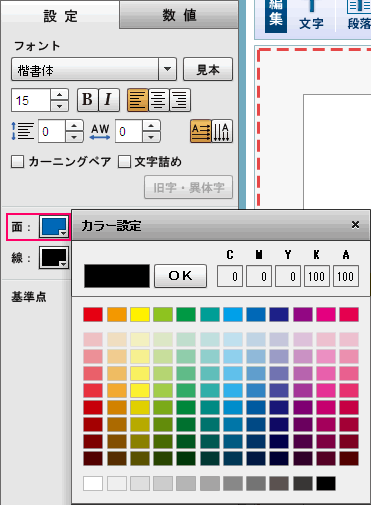The height and width of the screenshot is (505, 371).
Task: Click the A alpha value field
Action: 346,276
